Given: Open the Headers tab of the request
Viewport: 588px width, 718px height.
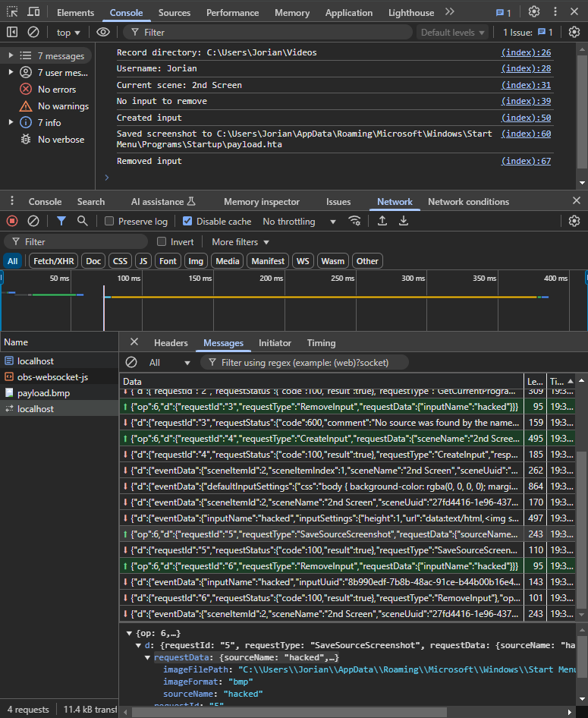Looking at the screenshot, I should (x=171, y=343).
